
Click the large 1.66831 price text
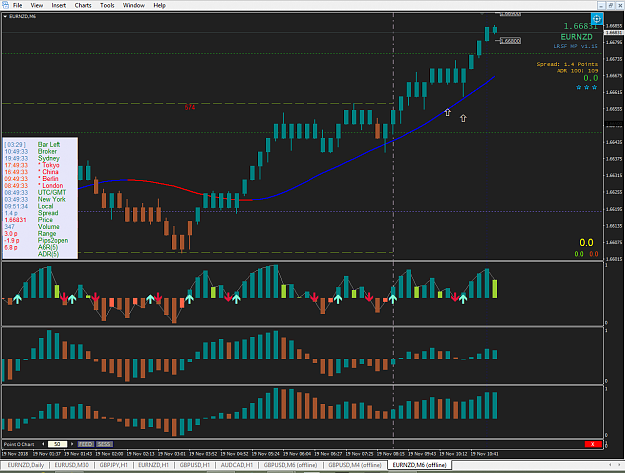(581, 26)
